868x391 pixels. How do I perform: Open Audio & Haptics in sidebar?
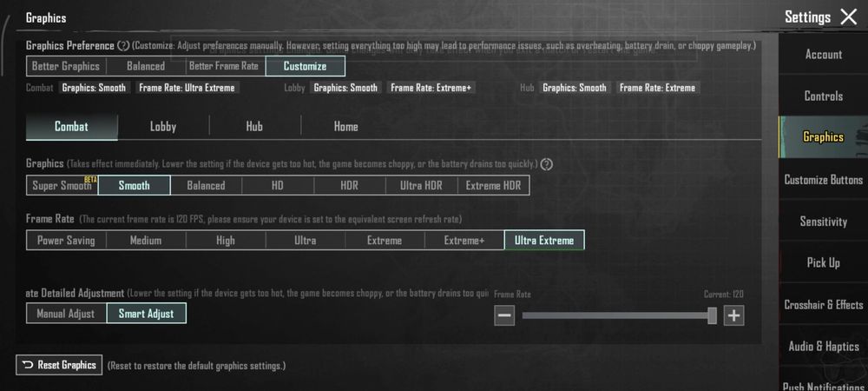pos(823,346)
